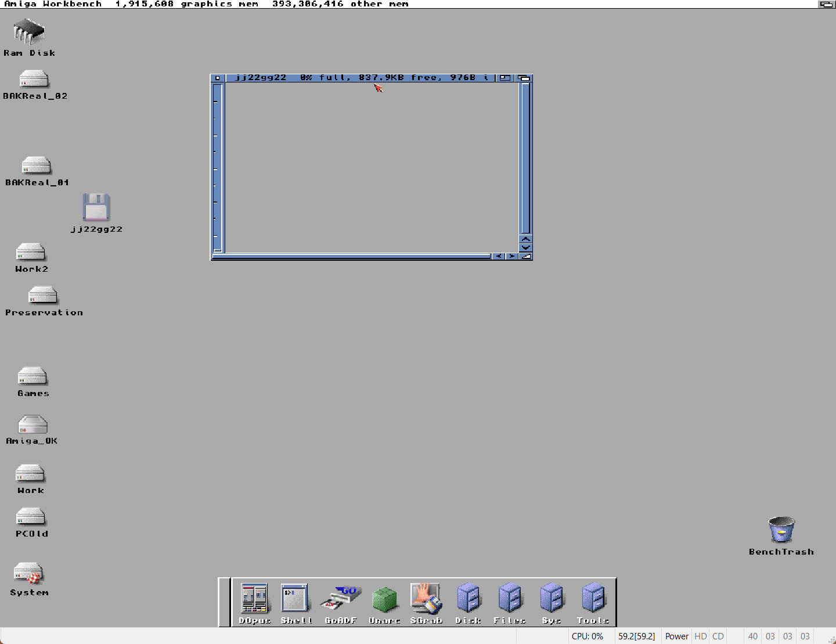Open the Disk drawer in dock
The width and height of the screenshot is (836, 644).
point(468,598)
